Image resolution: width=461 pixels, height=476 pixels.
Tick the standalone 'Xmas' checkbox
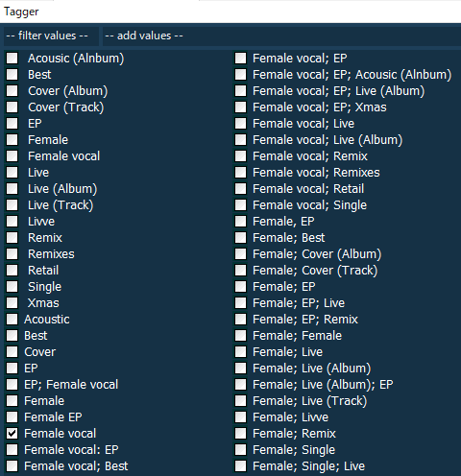click(x=12, y=302)
